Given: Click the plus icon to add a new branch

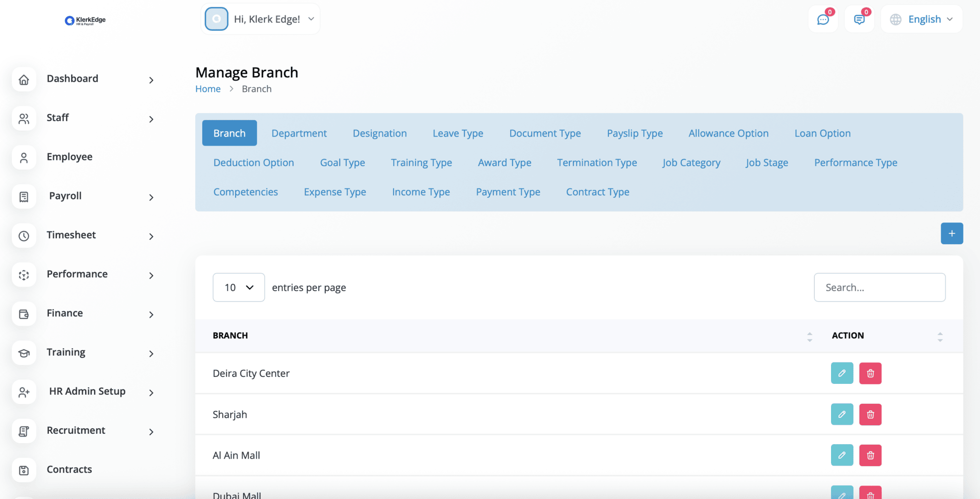Looking at the screenshot, I should (951, 233).
